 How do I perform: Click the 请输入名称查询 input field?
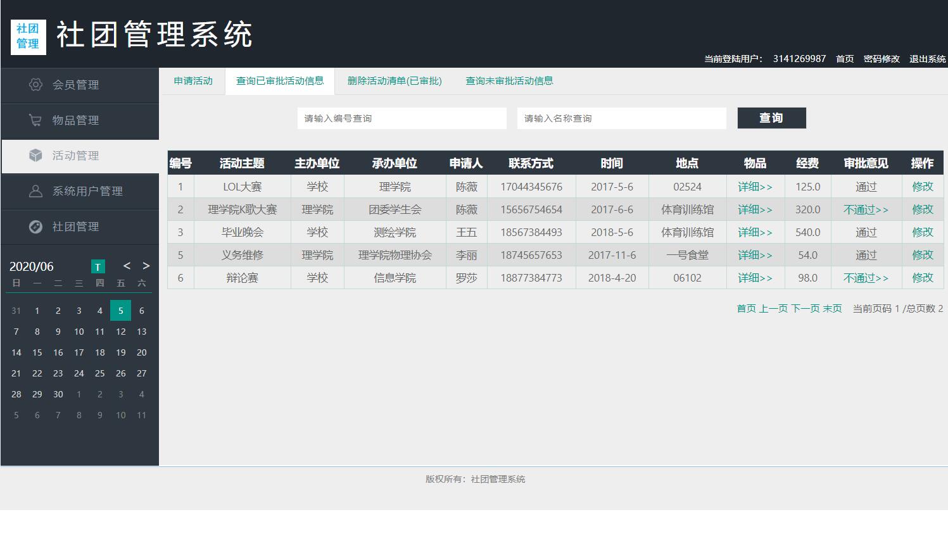(x=621, y=118)
